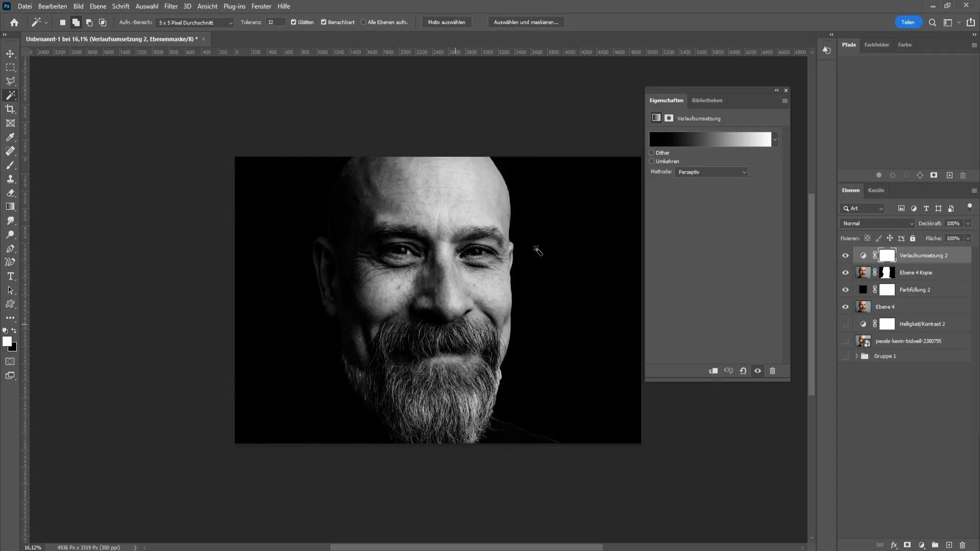Switch to the Bibliotheken tab

point(707,101)
